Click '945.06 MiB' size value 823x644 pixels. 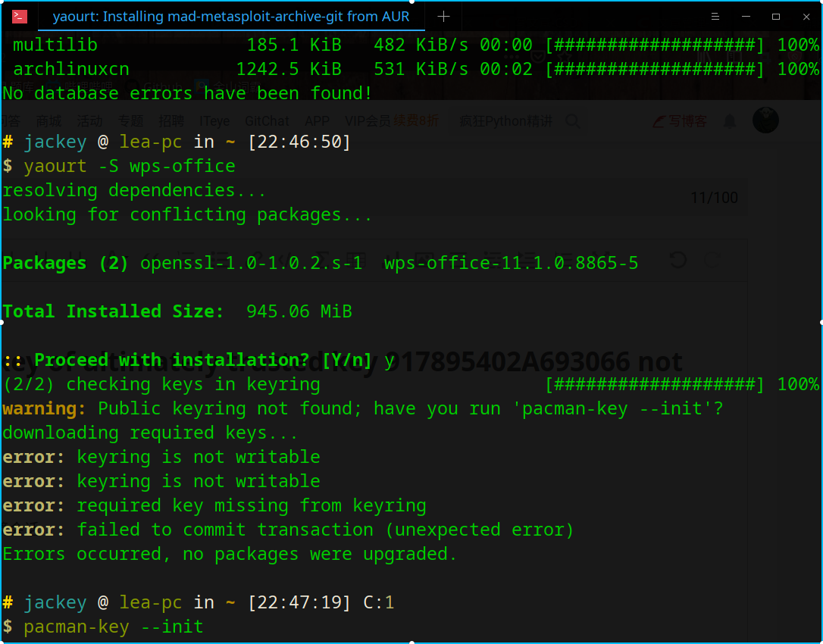tap(299, 311)
